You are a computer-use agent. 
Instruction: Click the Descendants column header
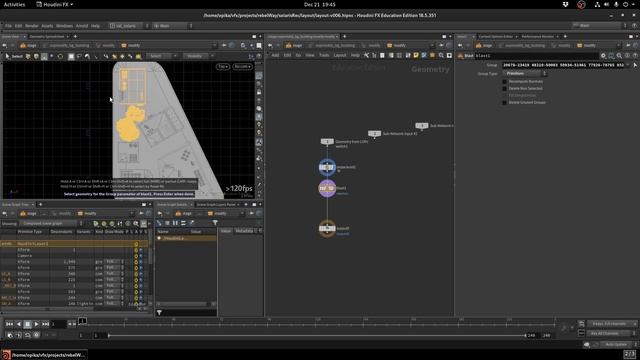(61, 231)
